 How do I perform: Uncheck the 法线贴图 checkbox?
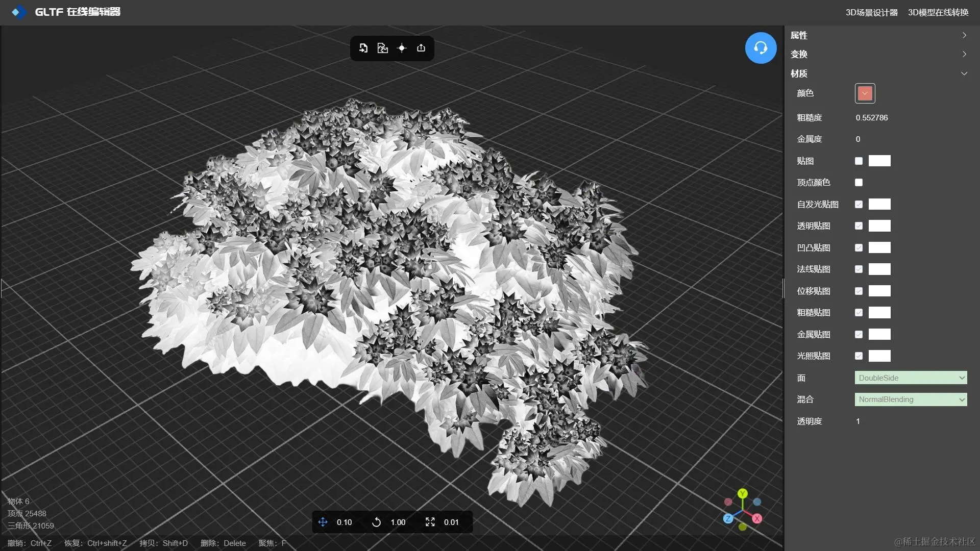pos(859,269)
